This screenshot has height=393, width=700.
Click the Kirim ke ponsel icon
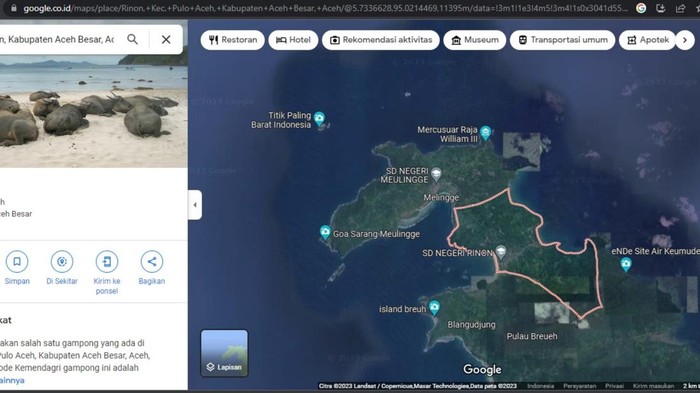pyautogui.click(x=107, y=261)
